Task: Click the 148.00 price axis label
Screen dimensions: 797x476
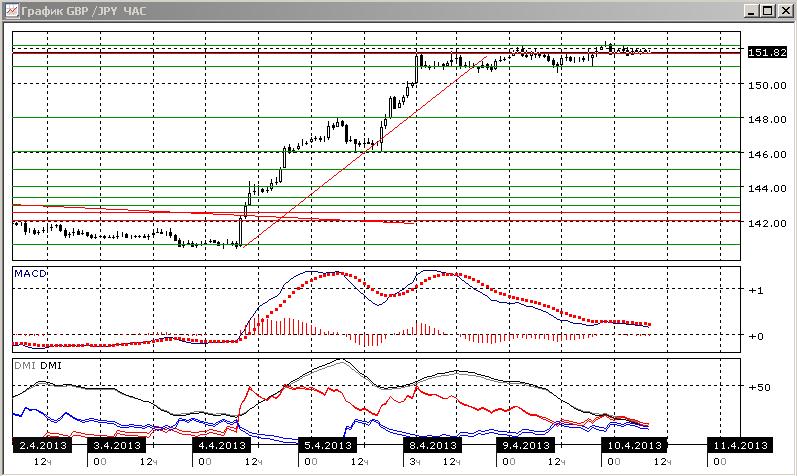Action: pos(767,120)
